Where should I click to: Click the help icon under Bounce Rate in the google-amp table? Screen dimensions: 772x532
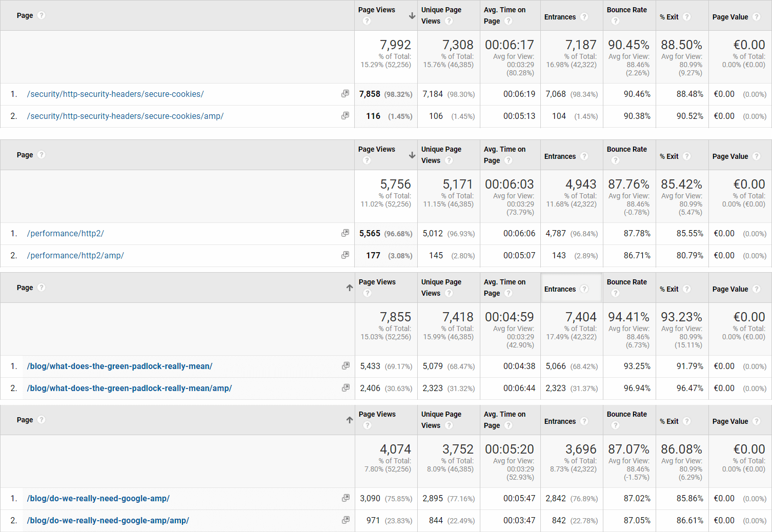tap(616, 425)
